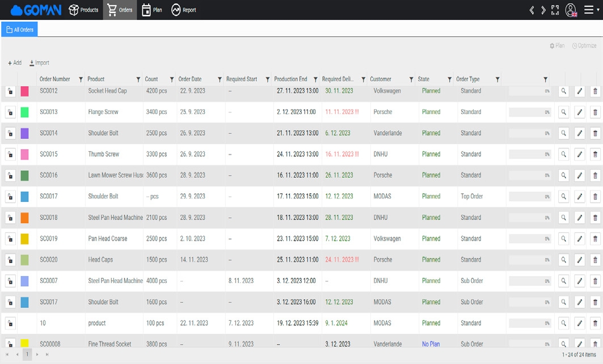This screenshot has width=603, height=364.
Task: Click the purple swatch of SC0014
Action: click(24, 133)
